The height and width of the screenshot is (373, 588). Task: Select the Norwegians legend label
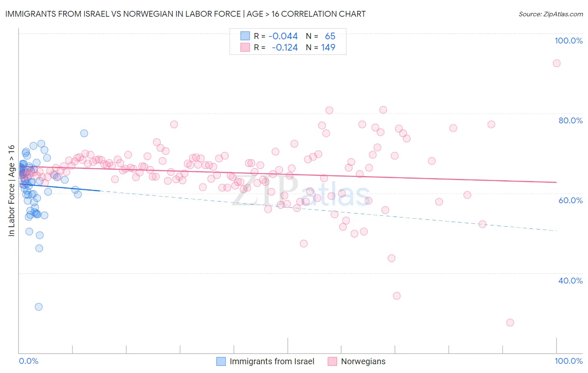(x=363, y=361)
